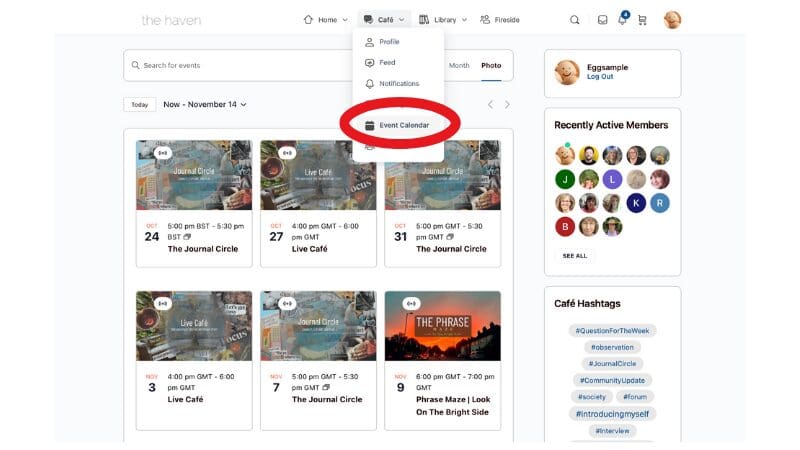Viewport: 800px width, 450px height.
Task: Open the search magnifier icon in header
Action: tap(574, 20)
